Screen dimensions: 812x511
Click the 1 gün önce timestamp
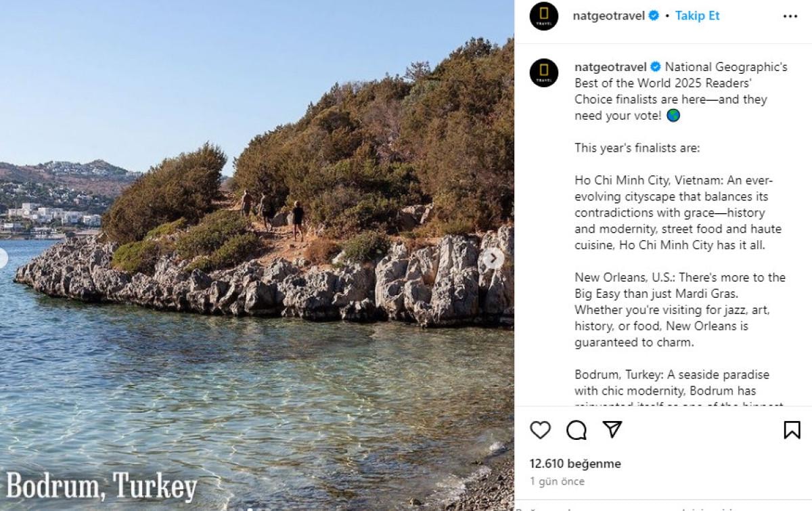[557, 481]
